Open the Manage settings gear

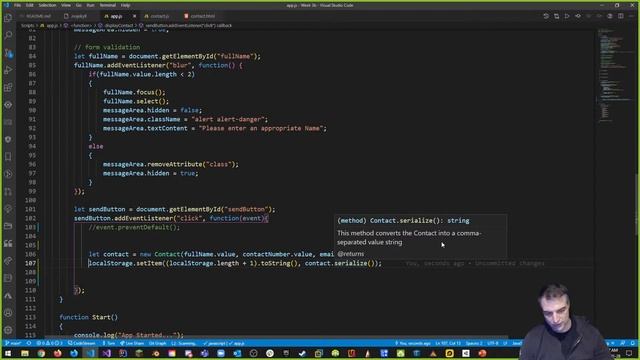tap(8, 330)
